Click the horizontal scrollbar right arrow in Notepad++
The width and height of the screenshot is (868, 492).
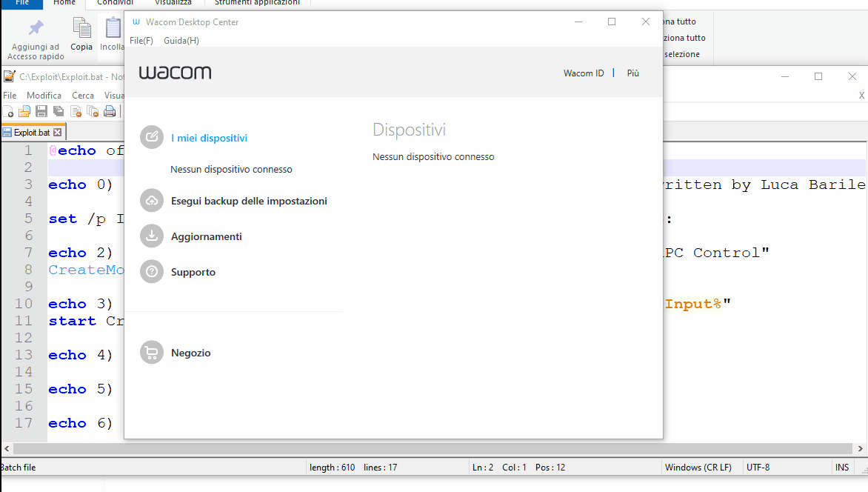pyautogui.click(x=861, y=448)
